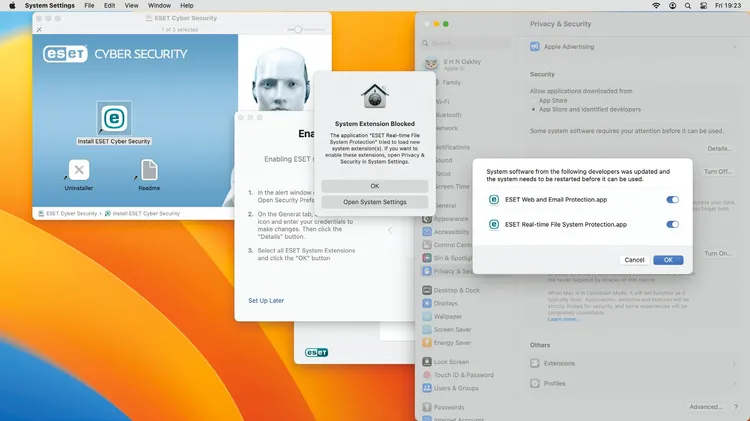Open the Window menu
Image resolution: width=750 pixels, height=421 pixels.
coord(159,6)
